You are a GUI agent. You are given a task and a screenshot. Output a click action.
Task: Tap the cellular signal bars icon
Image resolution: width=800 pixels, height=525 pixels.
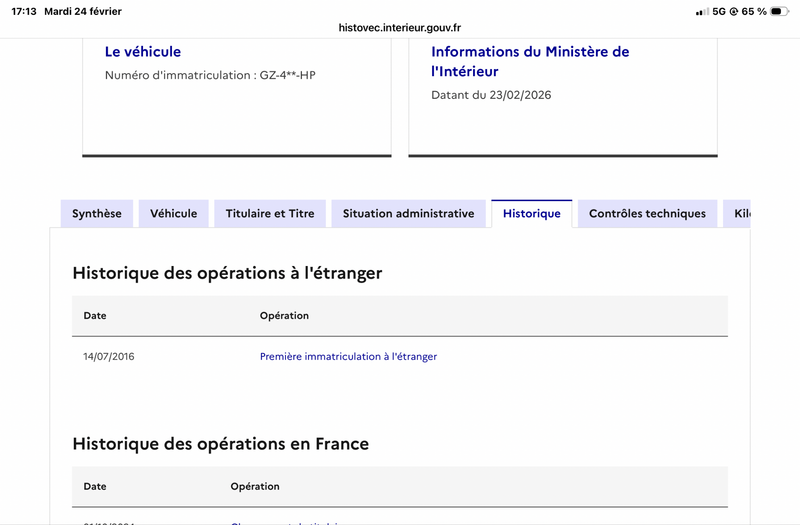(701, 12)
